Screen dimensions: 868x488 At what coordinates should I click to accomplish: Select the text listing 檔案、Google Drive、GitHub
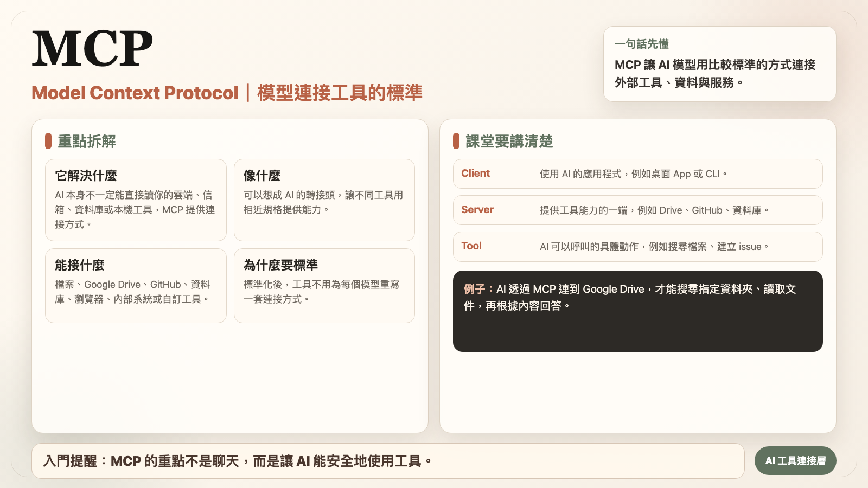(x=133, y=292)
